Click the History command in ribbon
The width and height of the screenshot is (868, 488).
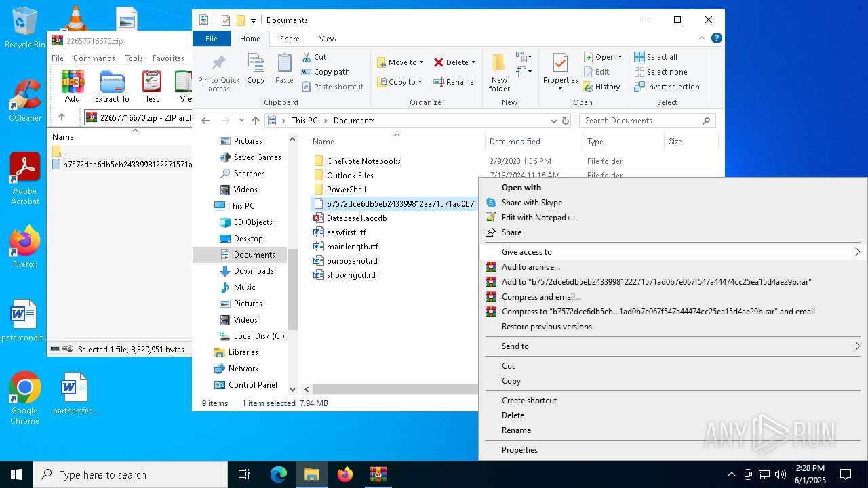click(601, 87)
